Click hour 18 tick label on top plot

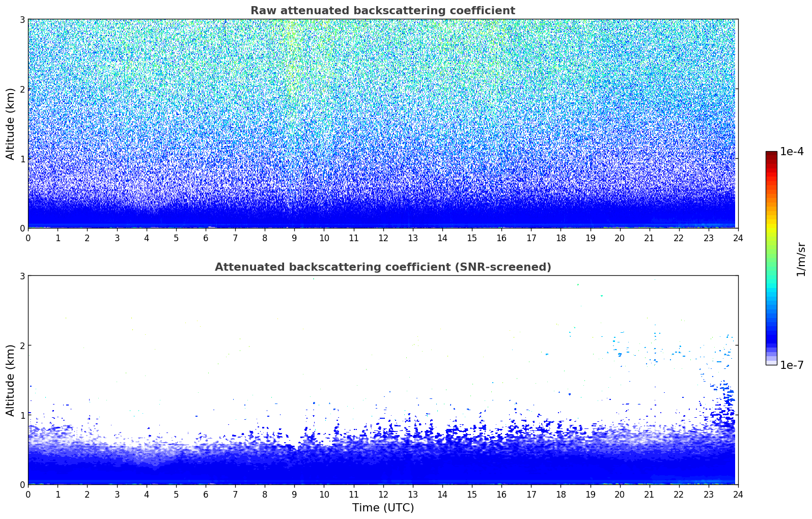point(561,238)
